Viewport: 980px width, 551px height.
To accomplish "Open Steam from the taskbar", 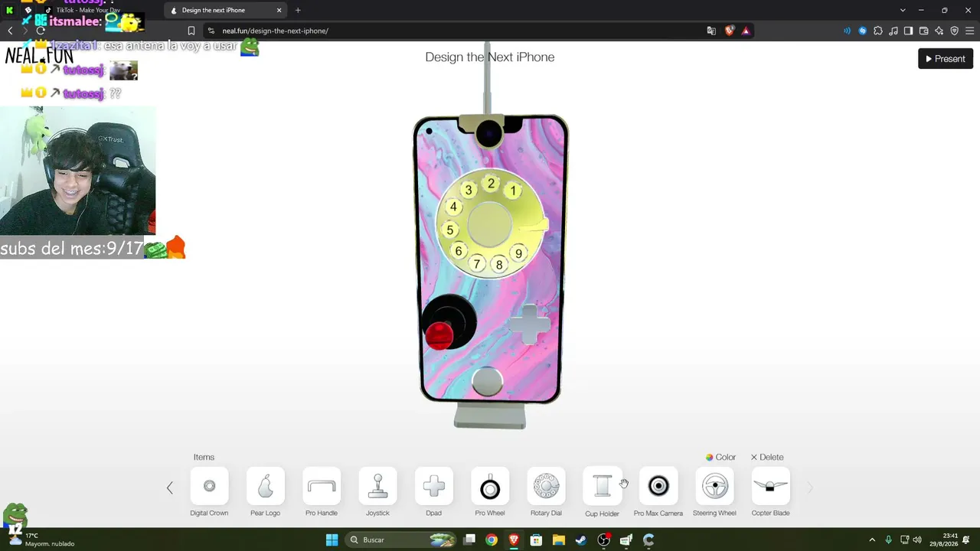I will click(581, 540).
